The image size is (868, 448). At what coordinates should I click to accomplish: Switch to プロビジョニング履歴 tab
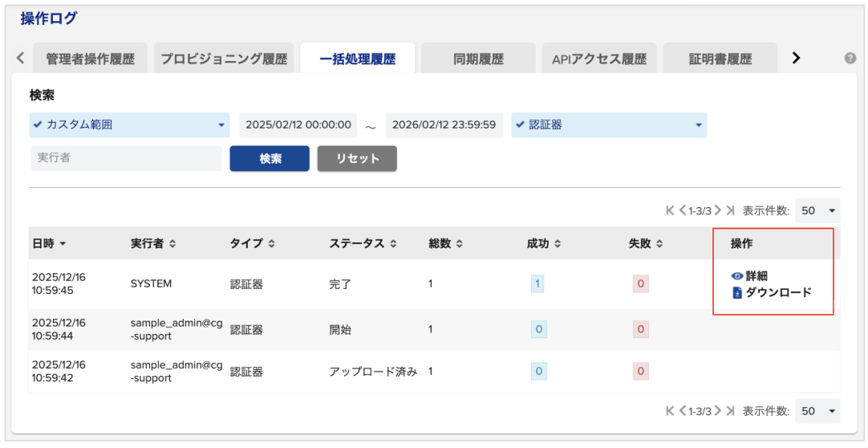pos(224,58)
